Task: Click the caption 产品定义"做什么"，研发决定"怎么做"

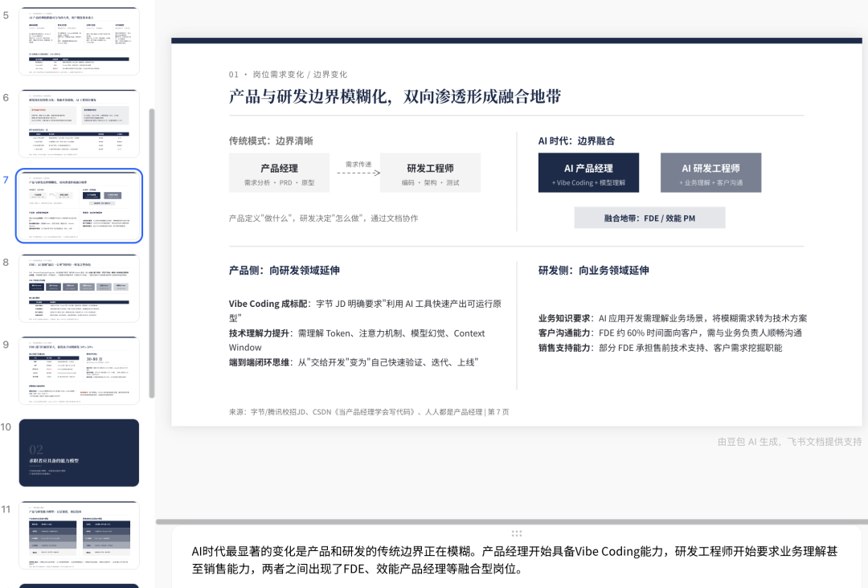Action: [x=323, y=218]
